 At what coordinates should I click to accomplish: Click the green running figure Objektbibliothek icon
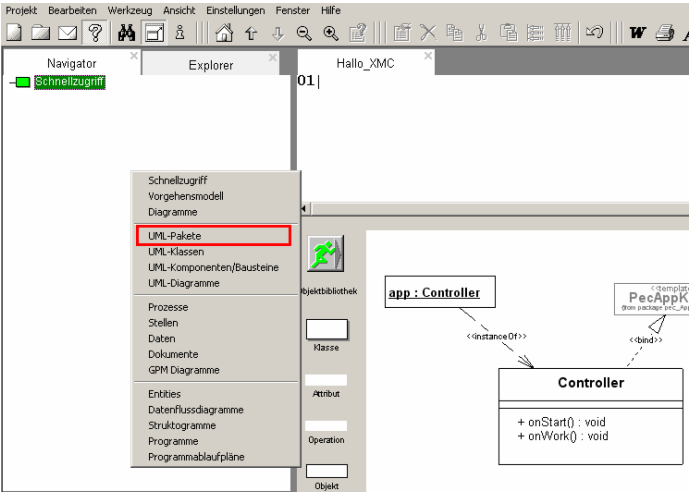(x=326, y=254)
